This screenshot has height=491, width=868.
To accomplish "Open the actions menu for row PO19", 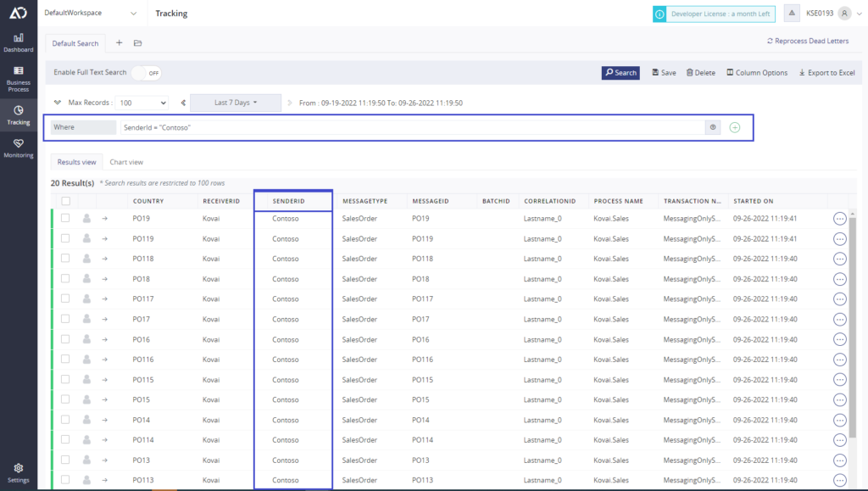I will tap(840, 218).
